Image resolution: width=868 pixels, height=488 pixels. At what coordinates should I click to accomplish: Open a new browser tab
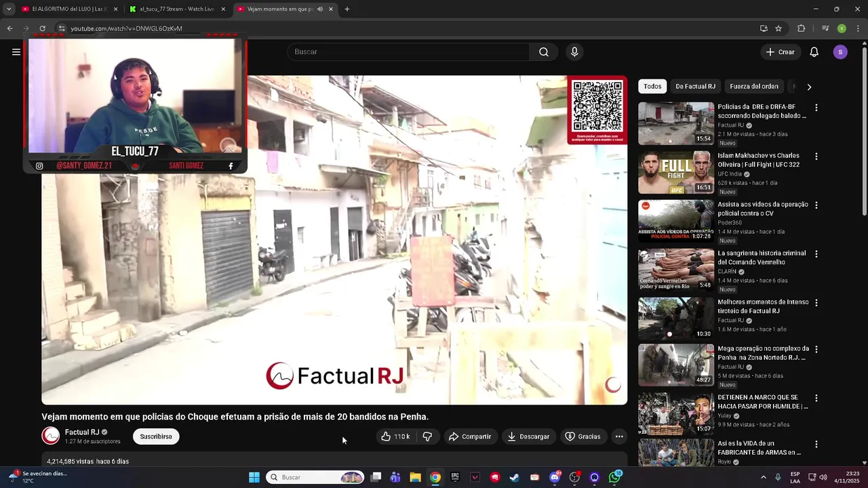coord(347,9)
